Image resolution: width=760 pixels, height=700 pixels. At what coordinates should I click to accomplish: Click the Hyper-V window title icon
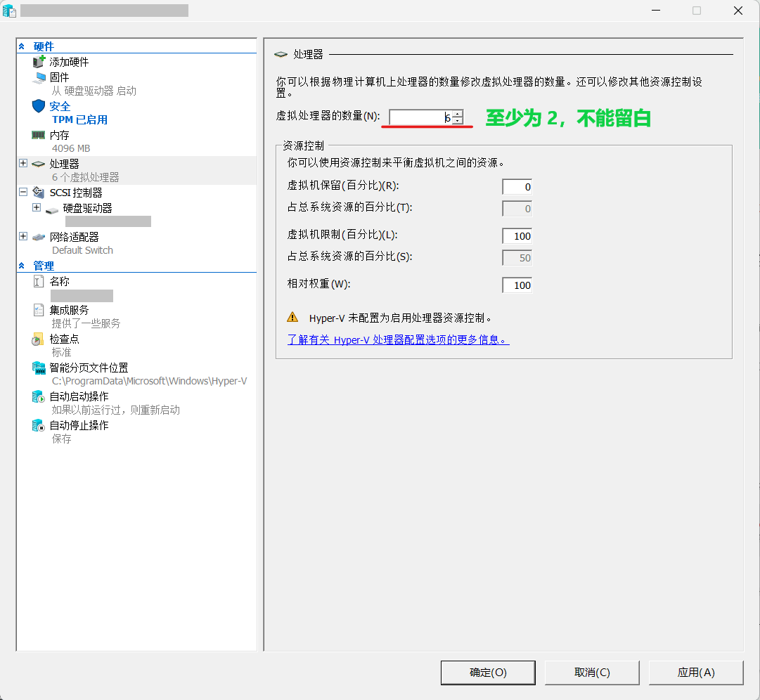coord(9,11)
